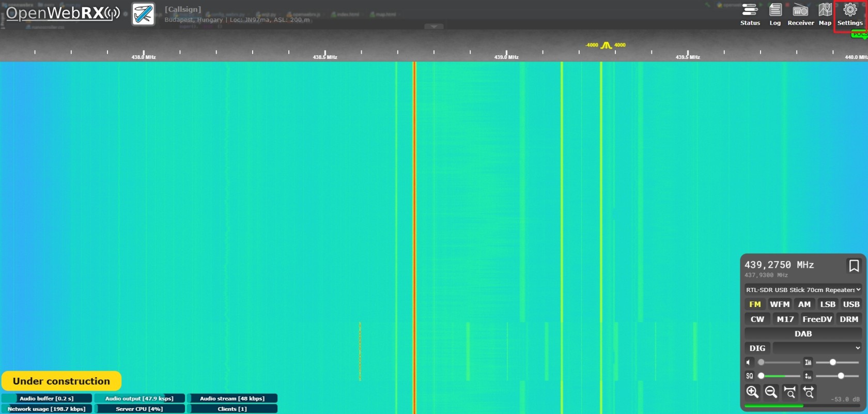Select DAB mode button

coord(803,334)
